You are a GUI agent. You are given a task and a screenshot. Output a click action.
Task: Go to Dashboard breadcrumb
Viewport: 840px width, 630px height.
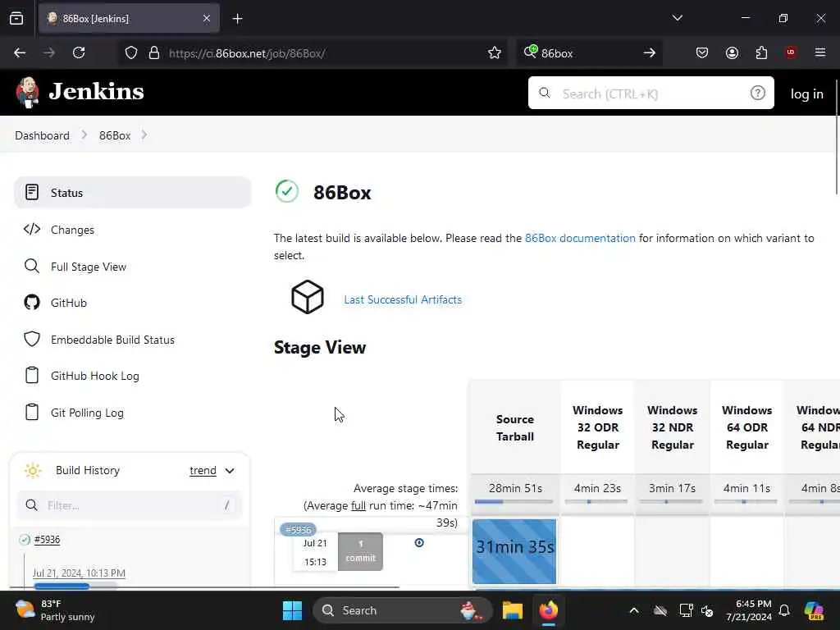point(43,135)
